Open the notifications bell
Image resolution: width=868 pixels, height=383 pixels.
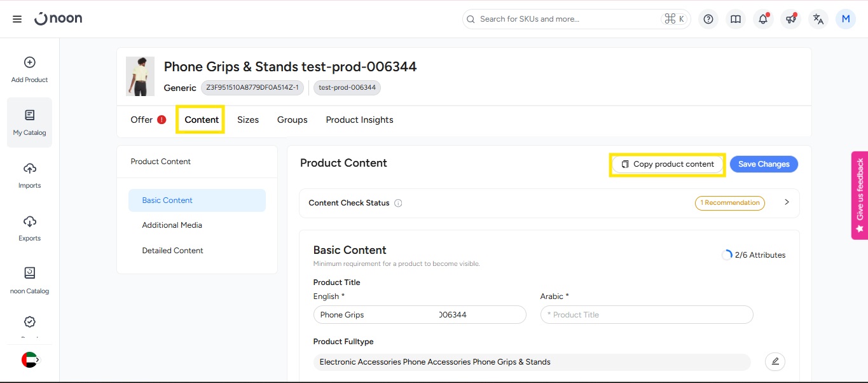coord(763,19)
